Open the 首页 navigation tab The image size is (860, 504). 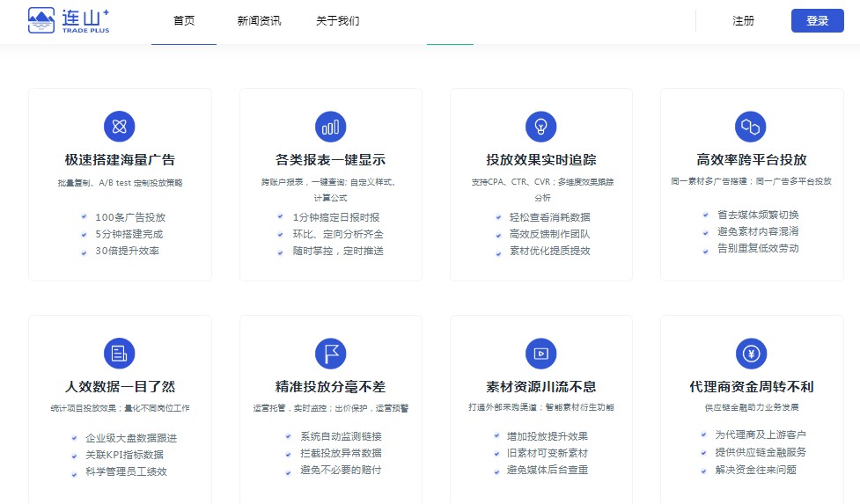[184, 21]
